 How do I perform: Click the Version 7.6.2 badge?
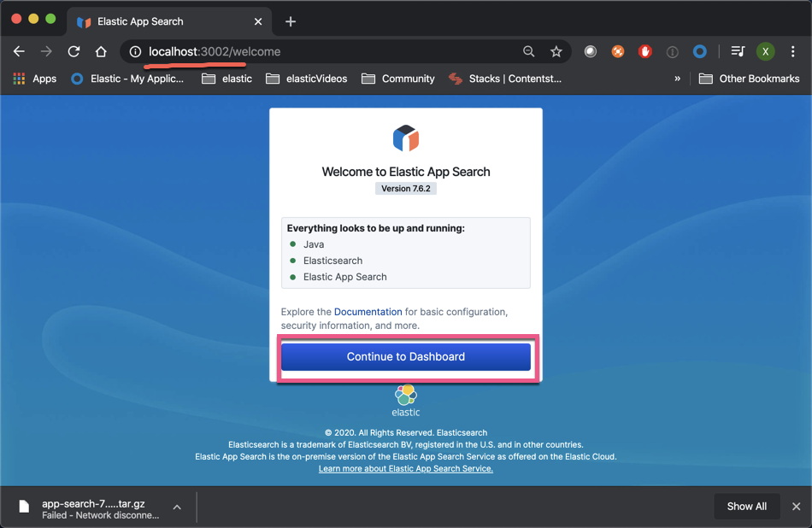(406, 189)
